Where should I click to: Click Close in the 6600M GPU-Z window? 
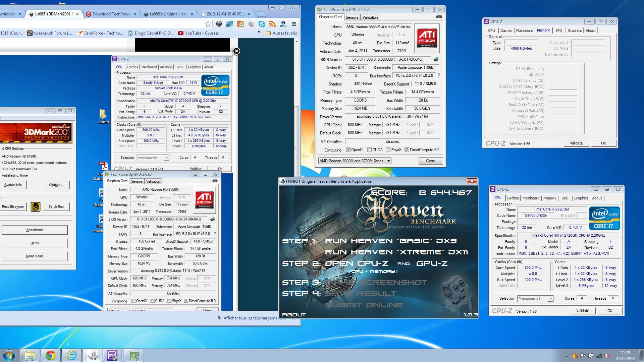point(430,161)
